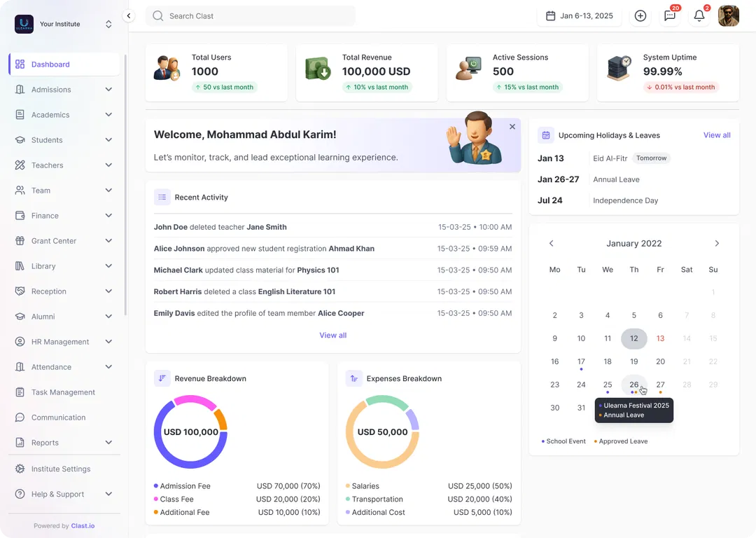The width and height of the screenshot is (756, 538).
Task: Click the Alumni cap icon
Action: pos(20,317)
